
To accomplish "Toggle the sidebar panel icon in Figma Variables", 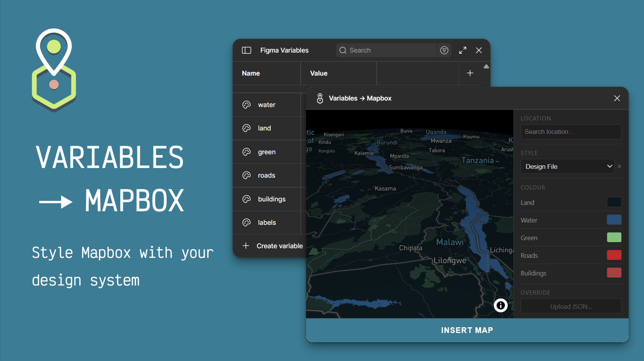I will (x=247, y=50).
